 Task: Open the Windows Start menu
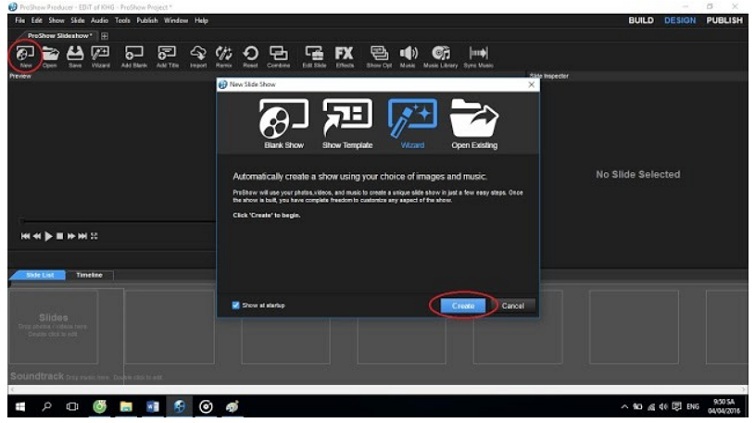tap(19, 407)
